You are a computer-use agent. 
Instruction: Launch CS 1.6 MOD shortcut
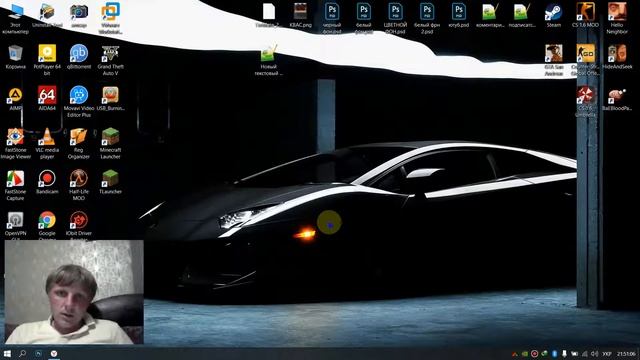tap(585, 16)
